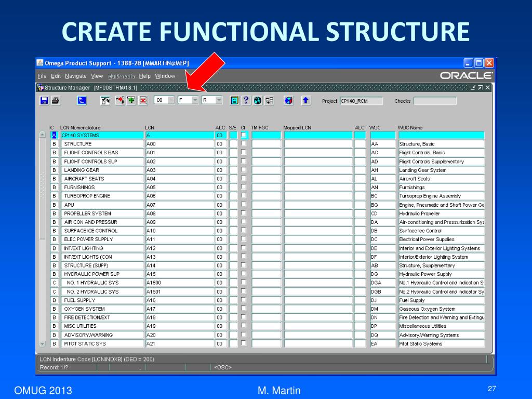Click S/E field for HYDRAULIC POWER SUP row
Image resolution: width=532 pixels, height=399 pixels.
pos(233,274)
